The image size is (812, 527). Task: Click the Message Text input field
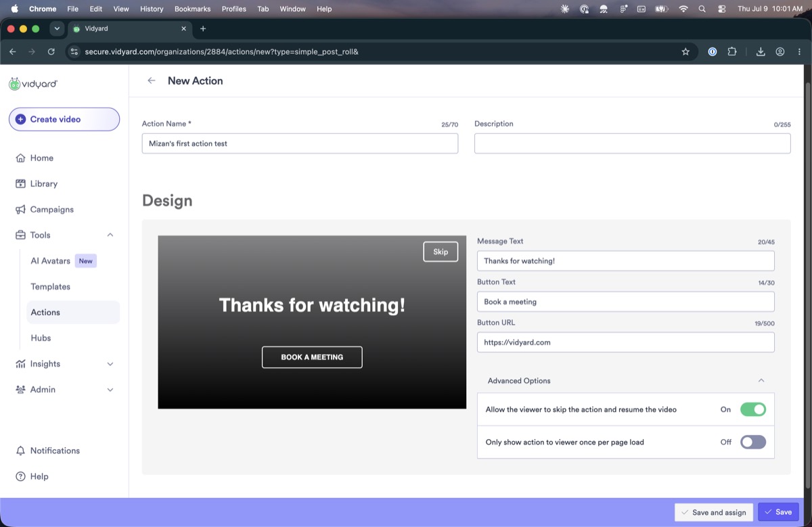point(626,261)
